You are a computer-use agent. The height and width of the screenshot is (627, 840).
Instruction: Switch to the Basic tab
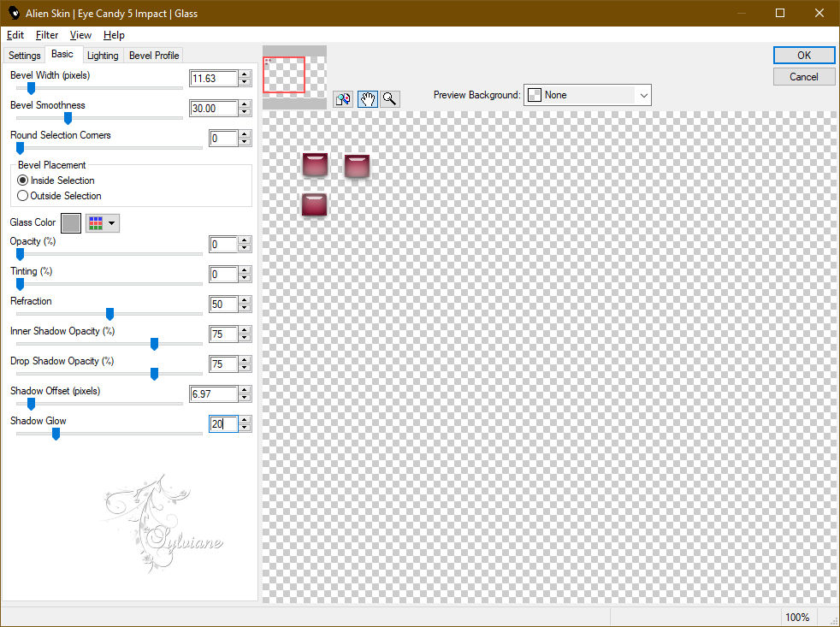pyautogui.click(x=62, y=54)
